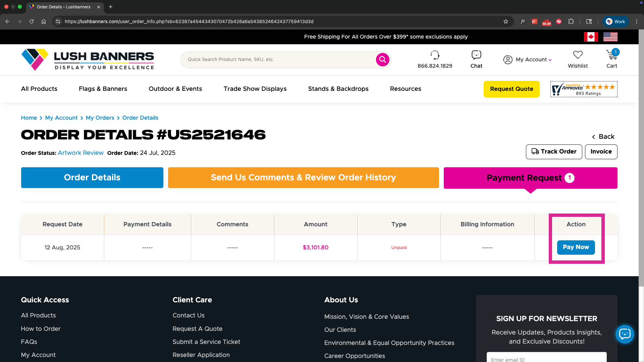This screenshot has height=362, width=644.
Task: Bookmark page with the star icon
Action: pyautogui.click(x=506, y=21)
